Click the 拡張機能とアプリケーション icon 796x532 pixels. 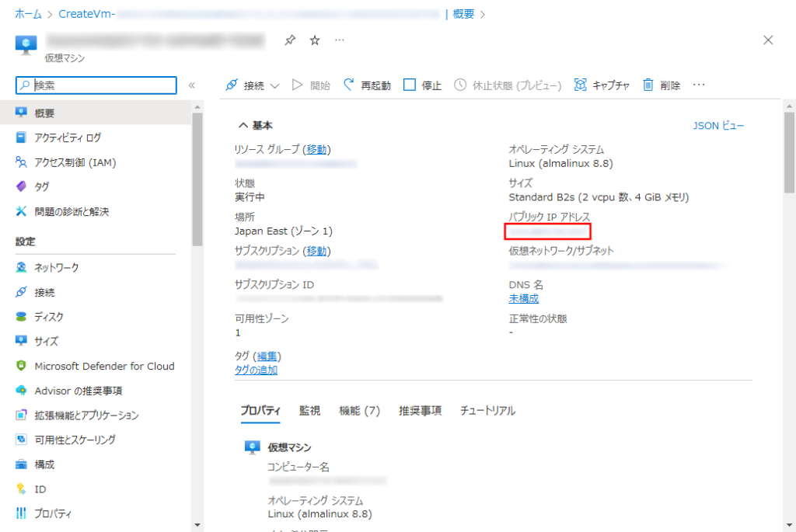click(21, 415)
